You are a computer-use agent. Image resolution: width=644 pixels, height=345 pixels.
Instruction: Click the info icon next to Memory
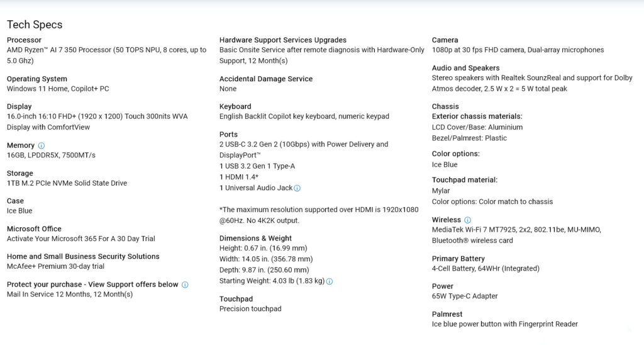click(42, 145)
